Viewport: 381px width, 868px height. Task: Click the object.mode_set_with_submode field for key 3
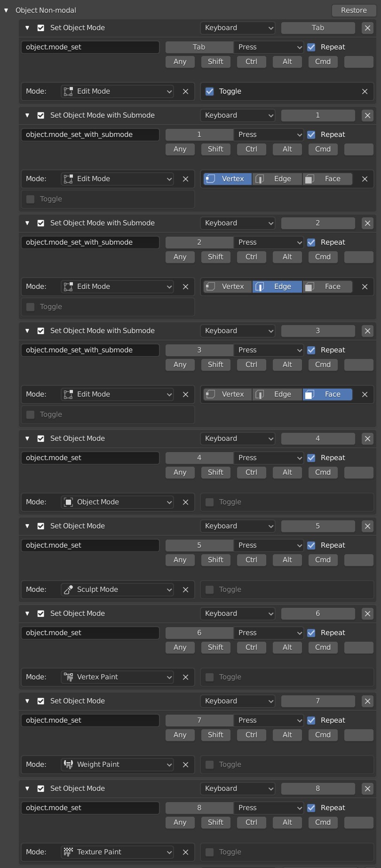pos(90,350)
